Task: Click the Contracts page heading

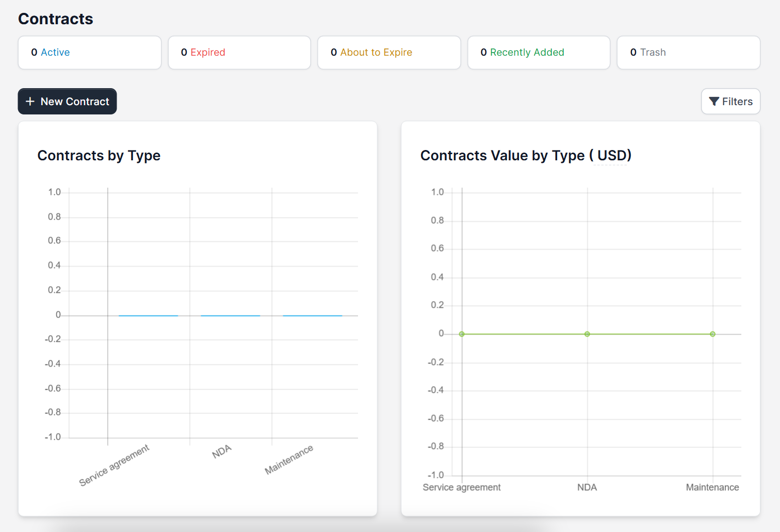Action: 56,19
